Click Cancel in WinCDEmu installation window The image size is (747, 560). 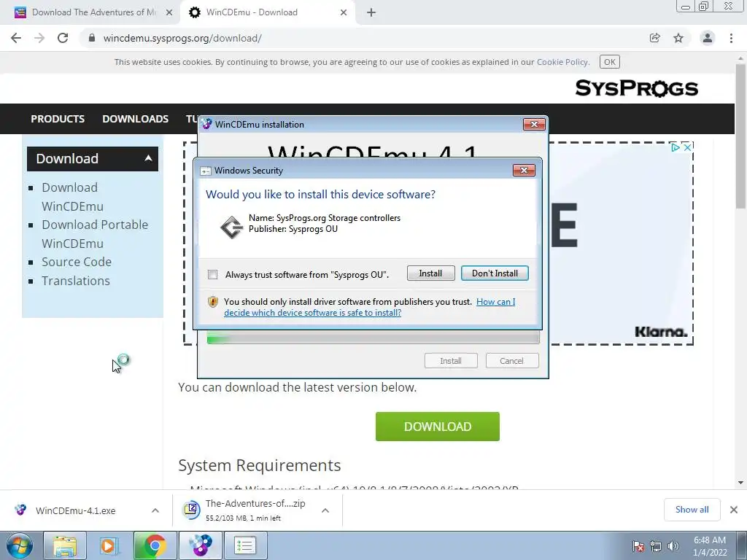[x=512, y=361]
